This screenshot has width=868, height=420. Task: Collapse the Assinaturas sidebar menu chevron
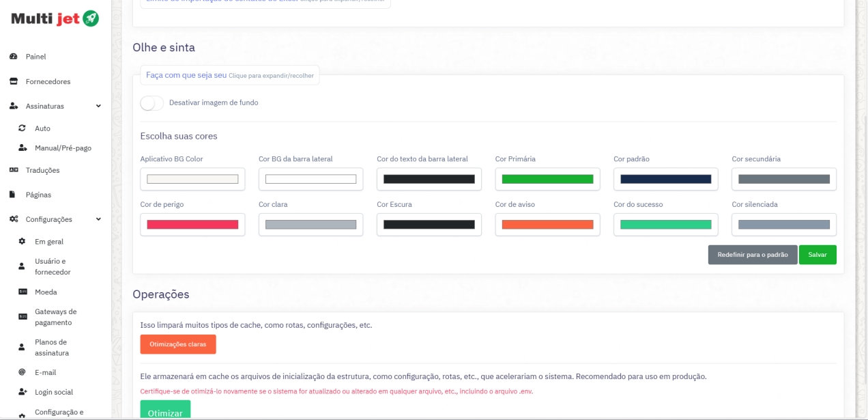[x=98, y=107]
